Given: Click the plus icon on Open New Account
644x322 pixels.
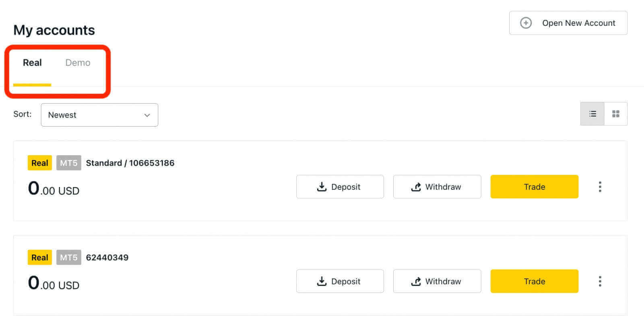Looking at the screenshot, I should point(525,23).
